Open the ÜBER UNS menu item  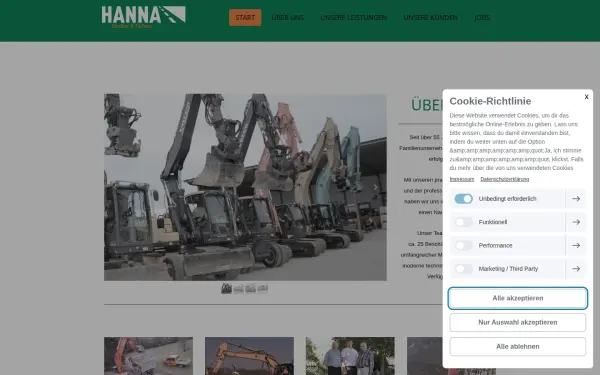(287, 18)
